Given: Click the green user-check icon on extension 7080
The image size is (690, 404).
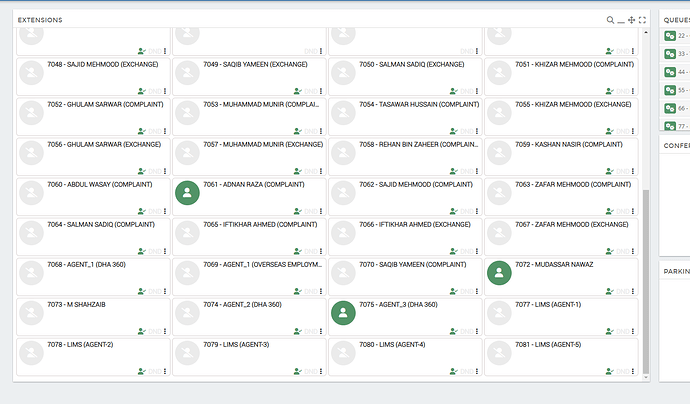Looking at the screenshot, I should coord(454,371).
